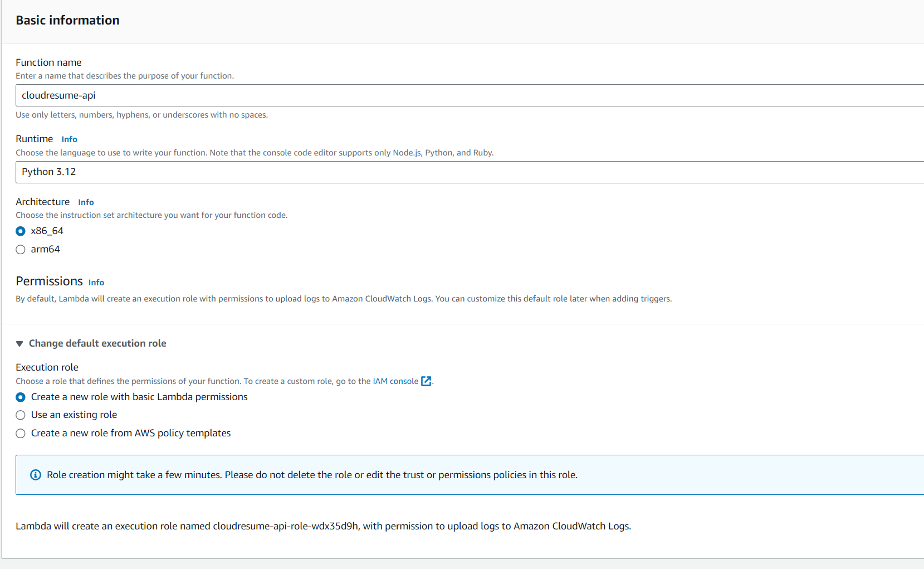Click the info icon in the role creation notice
Viewport: 924px width, 569px height.
(x=36, y=475)
